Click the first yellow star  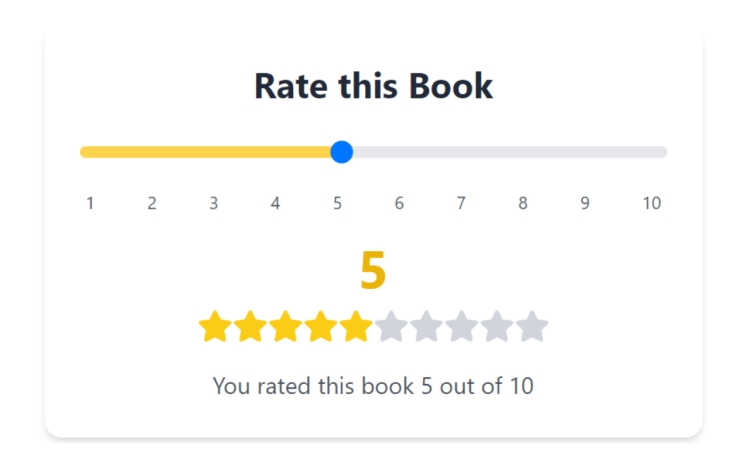coord(215,326)
